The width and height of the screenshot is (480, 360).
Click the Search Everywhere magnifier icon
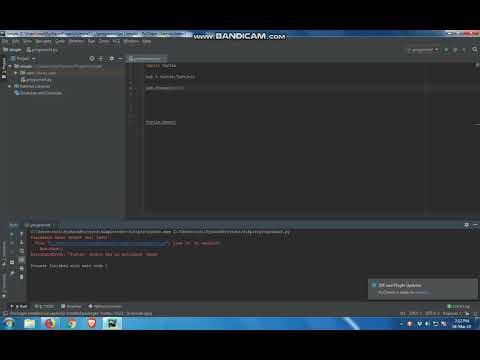point(475,50)
